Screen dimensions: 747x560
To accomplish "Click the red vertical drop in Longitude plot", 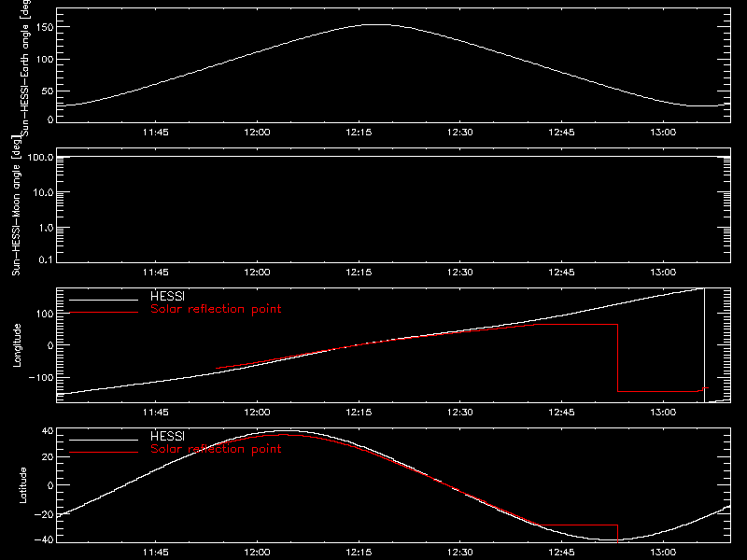I will pyautogui.click(x=618, y=358).
